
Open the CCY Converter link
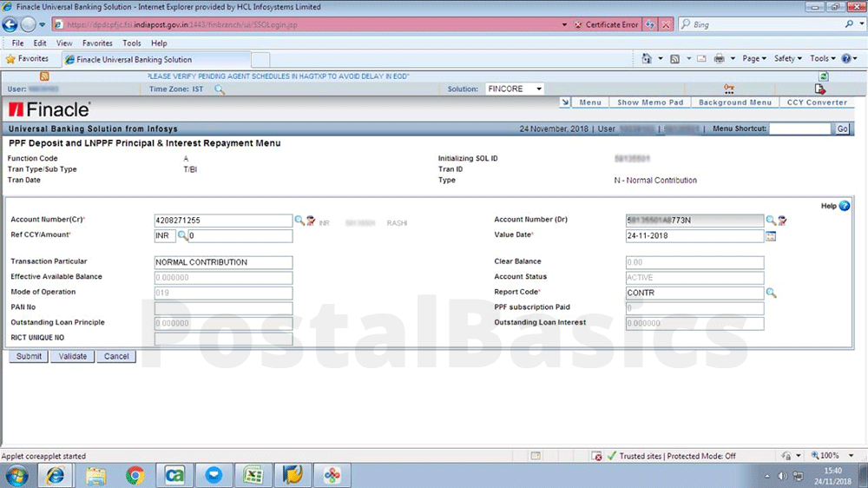tap(816, 102)
